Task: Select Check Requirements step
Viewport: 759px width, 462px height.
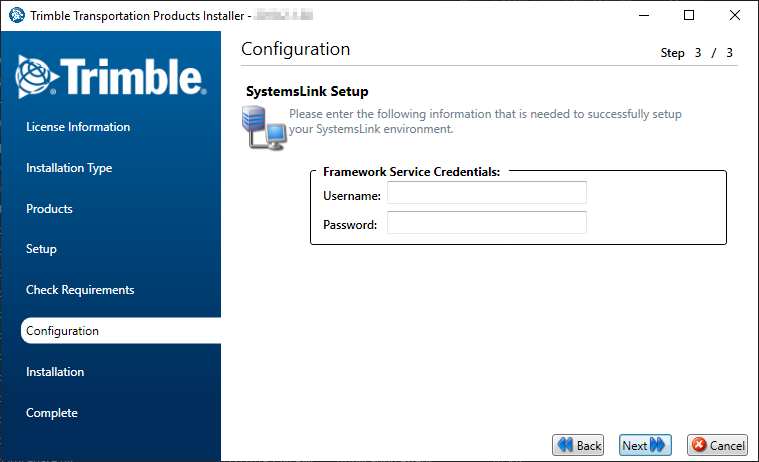Action: pyautogui.click(x=80, y=290)
